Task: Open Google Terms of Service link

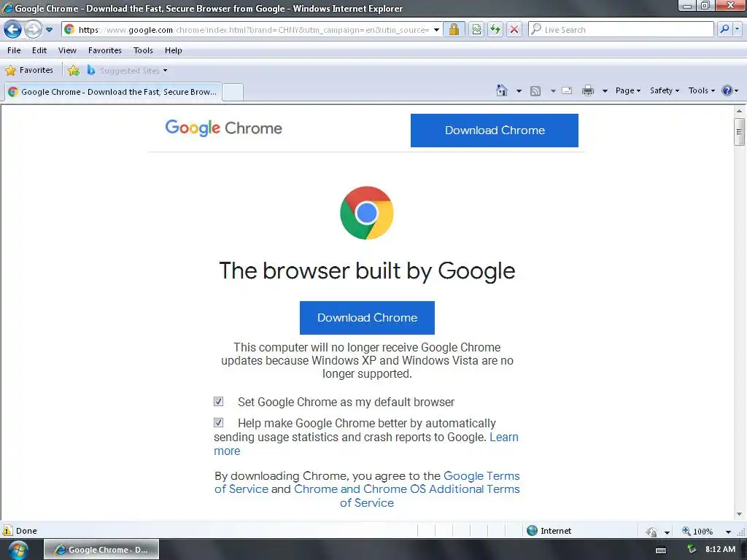Action: coord(481,475)
